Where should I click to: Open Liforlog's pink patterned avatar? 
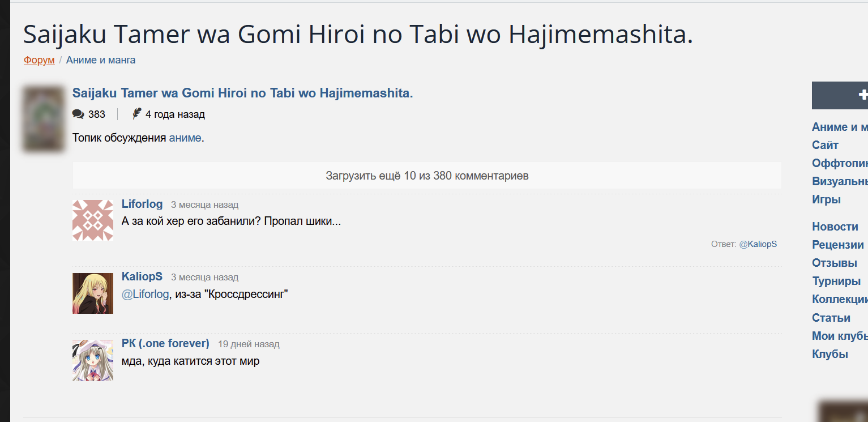tap(93, 220)
